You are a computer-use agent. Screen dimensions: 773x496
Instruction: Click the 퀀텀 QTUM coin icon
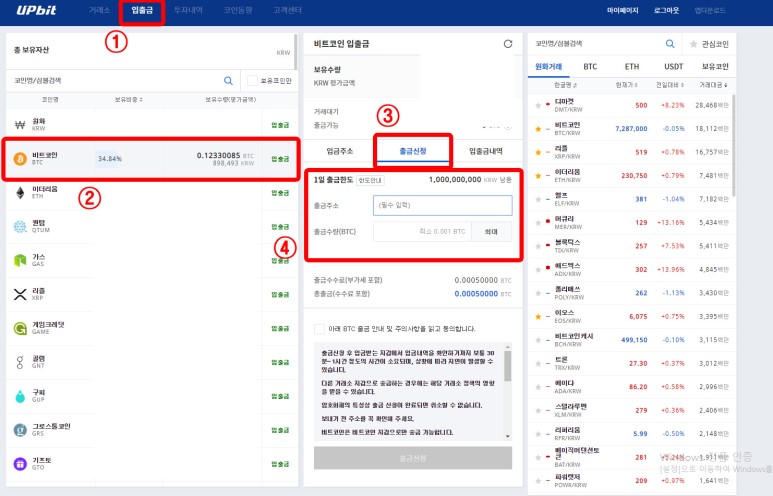(x=20, y=226)
